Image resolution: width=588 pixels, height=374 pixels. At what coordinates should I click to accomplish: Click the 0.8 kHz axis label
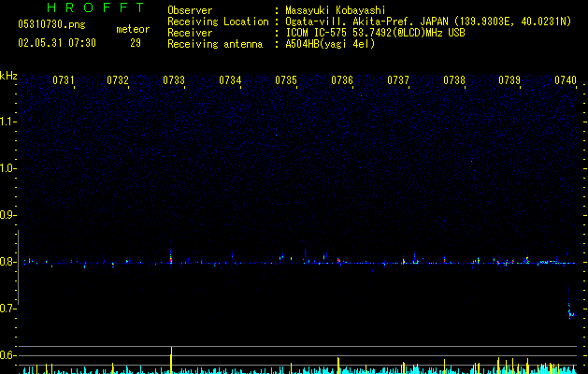point(7,262)
